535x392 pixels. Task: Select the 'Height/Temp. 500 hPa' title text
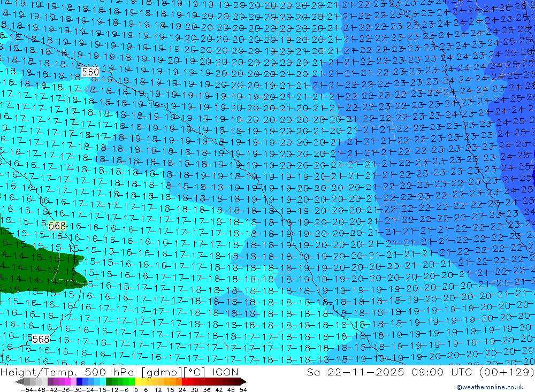68,372
